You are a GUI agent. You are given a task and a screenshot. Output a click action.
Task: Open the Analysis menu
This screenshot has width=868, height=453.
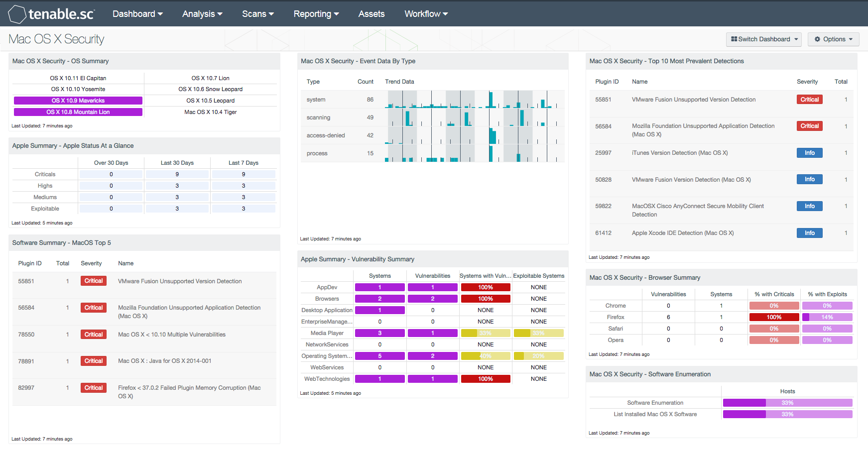pos(202,14)
